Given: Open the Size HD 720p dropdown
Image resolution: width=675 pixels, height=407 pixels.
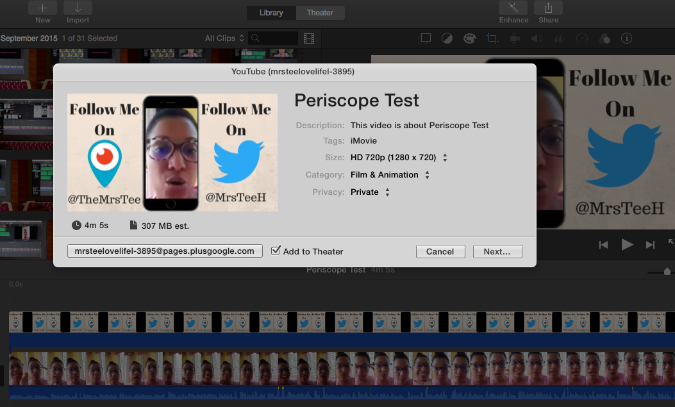Looking at the screenshot, I should (x=399, y=158).
